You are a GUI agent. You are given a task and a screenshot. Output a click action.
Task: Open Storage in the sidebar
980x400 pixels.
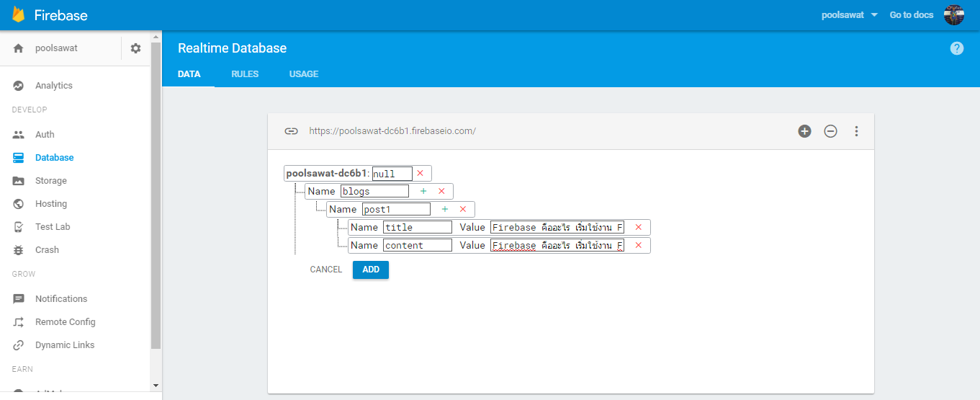click(51, 181)
